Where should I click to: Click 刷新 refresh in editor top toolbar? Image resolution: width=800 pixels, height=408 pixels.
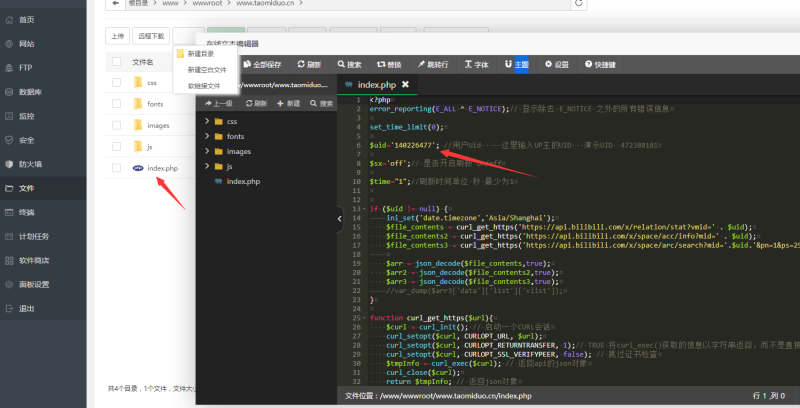pyautogui.click(x=309, y=64)
